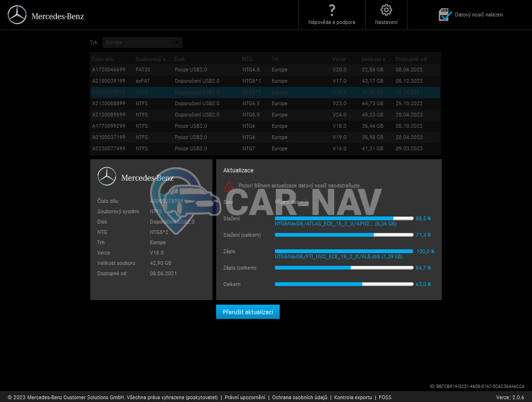
Task: Click the write file name ending ALB.cbb
Action: point(338,256)
